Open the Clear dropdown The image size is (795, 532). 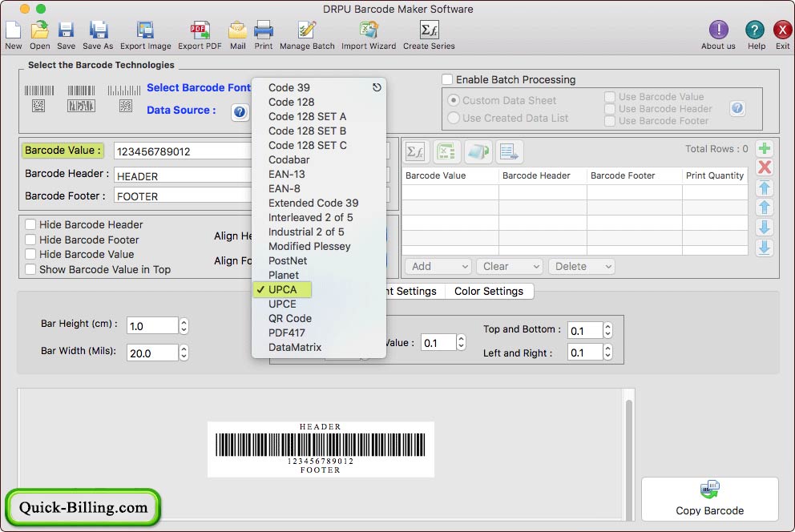(510, 267)
